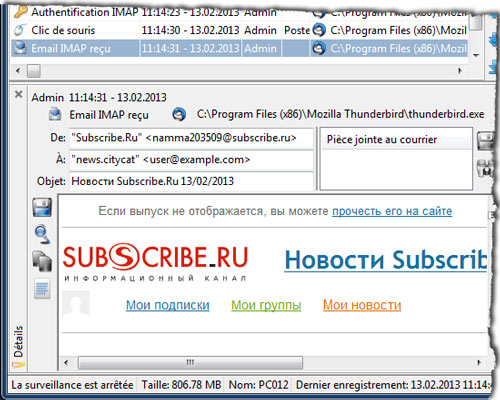Click the magnifier search icon beside message body

click(x=42, y=234)
